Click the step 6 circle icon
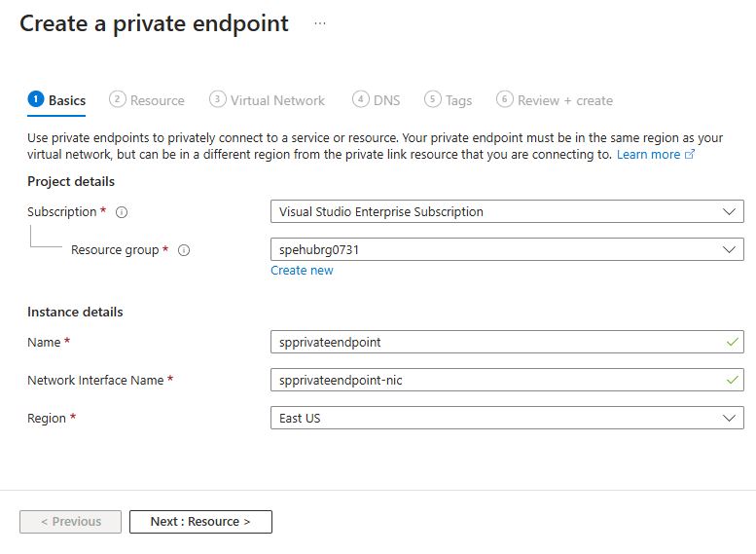Image resolution: width=756 pixels, height=554 pixels. tap(504, 99)
